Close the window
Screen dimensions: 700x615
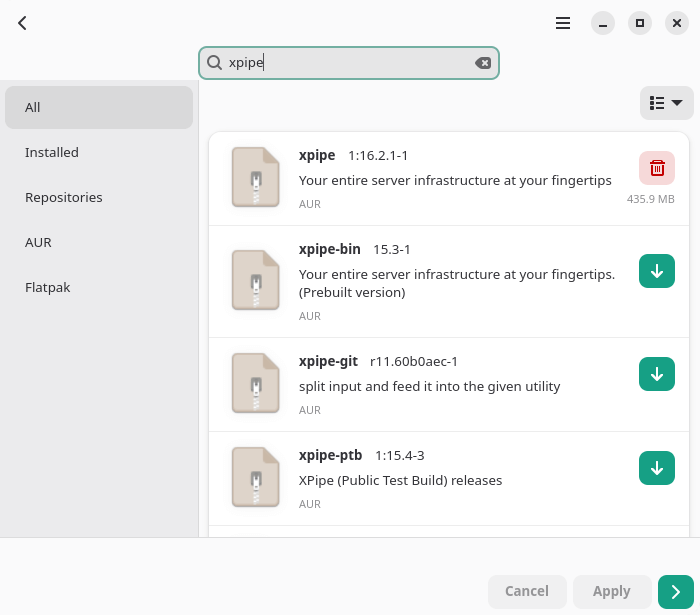coord(677,23)
